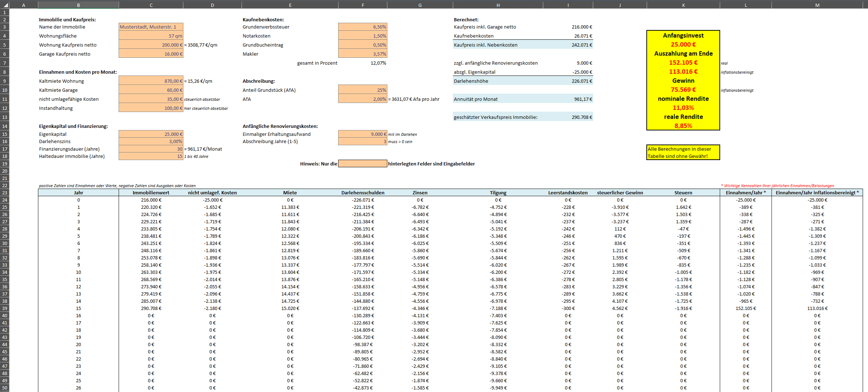This screenshot has width=868, height=392.
Task: Click the yellow ohne Gewähr disclaimer box
Action: click(x=683, y=152)
